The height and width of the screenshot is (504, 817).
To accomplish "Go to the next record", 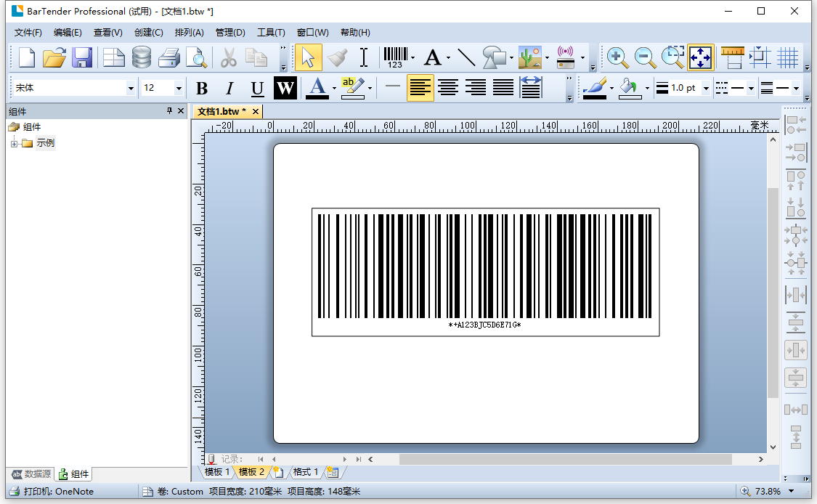I will [x=344, y=459].
